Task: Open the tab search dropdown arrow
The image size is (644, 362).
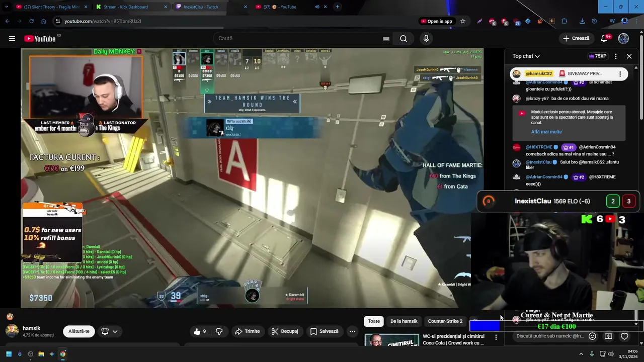Action: [x=7, y=7]
